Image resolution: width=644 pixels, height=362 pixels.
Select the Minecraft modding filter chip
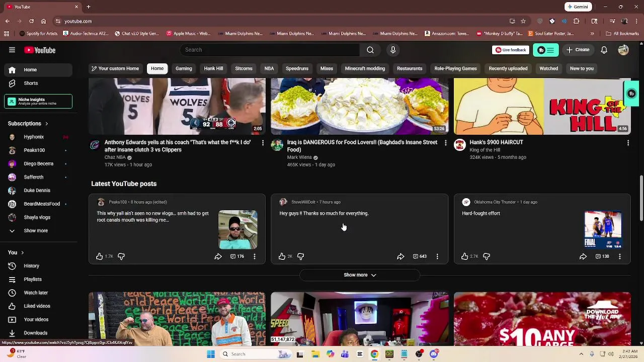point(365,68)
